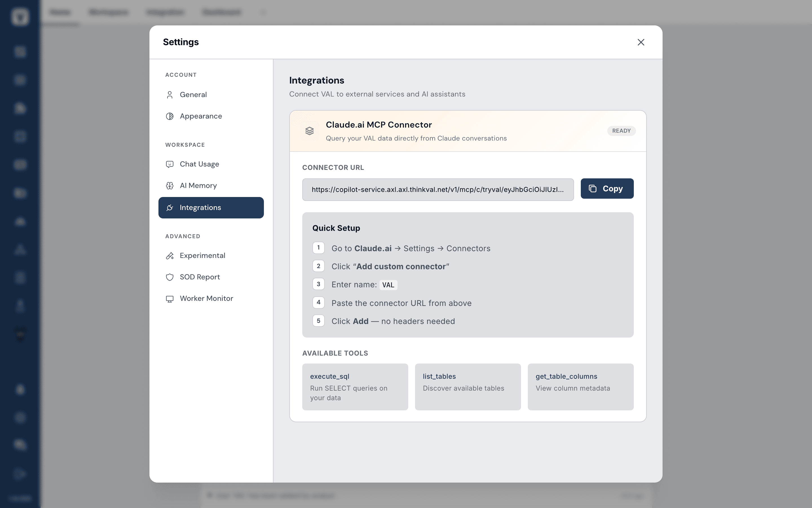Click step "Go to Claude.ai" text
Viewport: 812px width, 508px height.
point(411,248)
